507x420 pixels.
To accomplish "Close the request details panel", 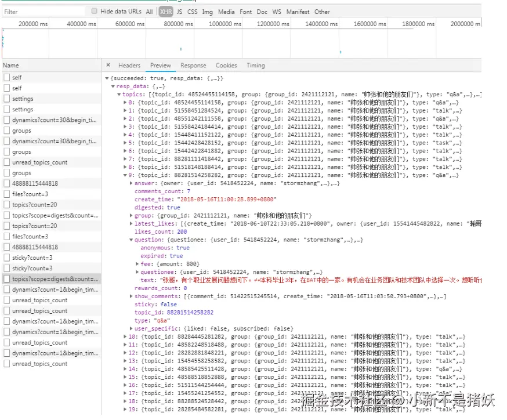I will [x=108, y=66].
